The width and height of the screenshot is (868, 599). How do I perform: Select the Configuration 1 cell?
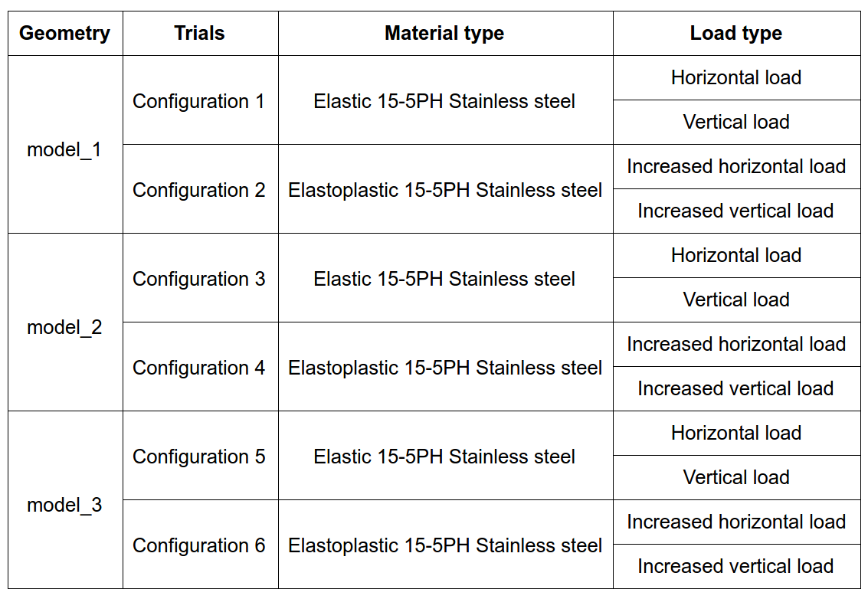(198, 101)
